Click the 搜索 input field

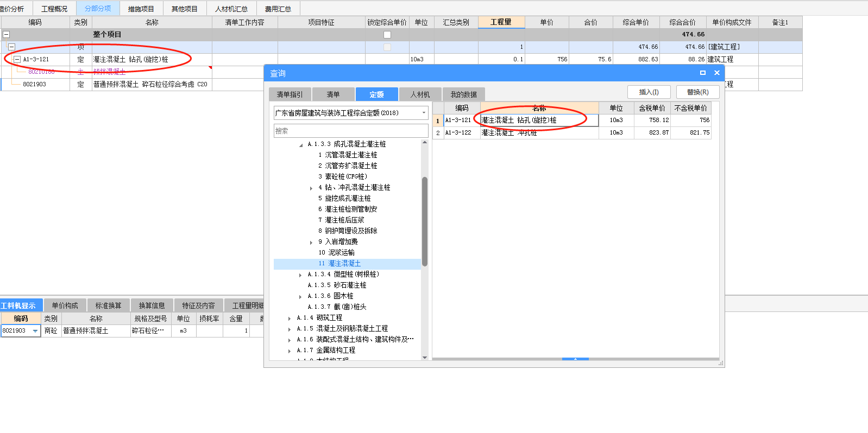351,131
